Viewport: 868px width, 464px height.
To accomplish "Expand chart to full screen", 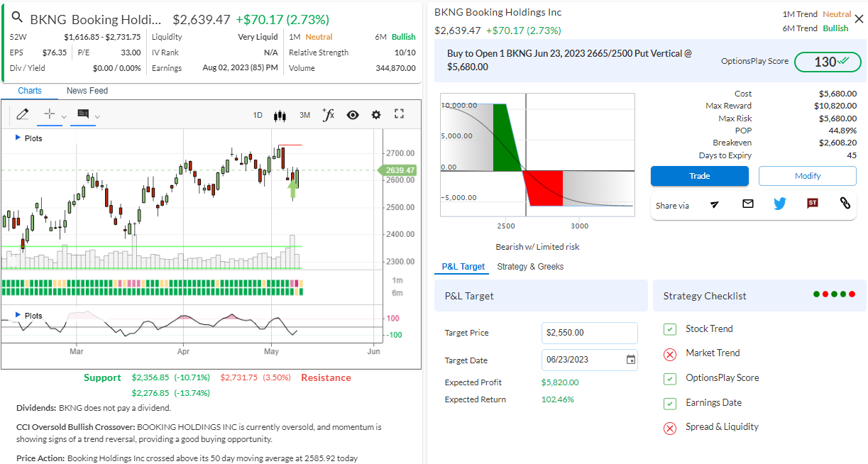I will coord(399,114).
